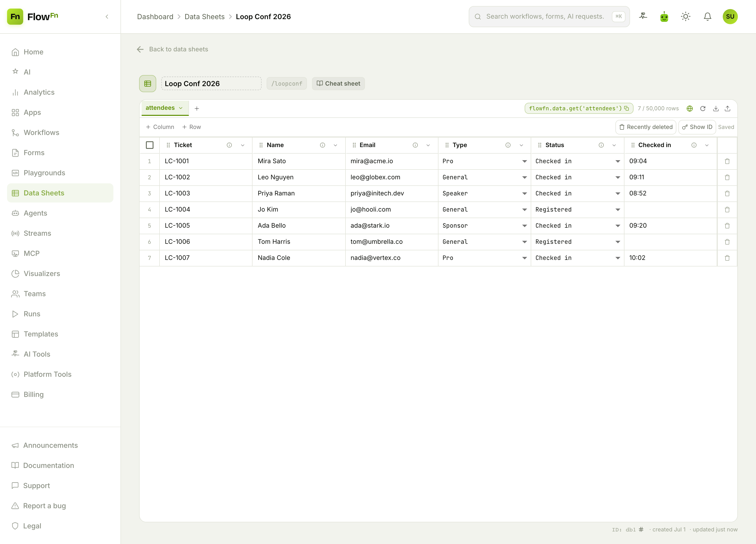Click the /loopconf slug tag
This screenshot has height=544, width=756.
coord(287,84)
